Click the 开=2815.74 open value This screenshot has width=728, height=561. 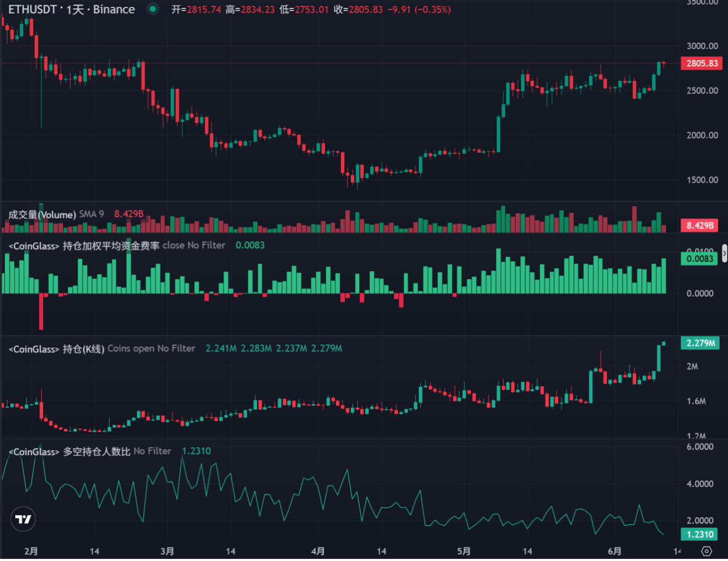tap(196, 9)
